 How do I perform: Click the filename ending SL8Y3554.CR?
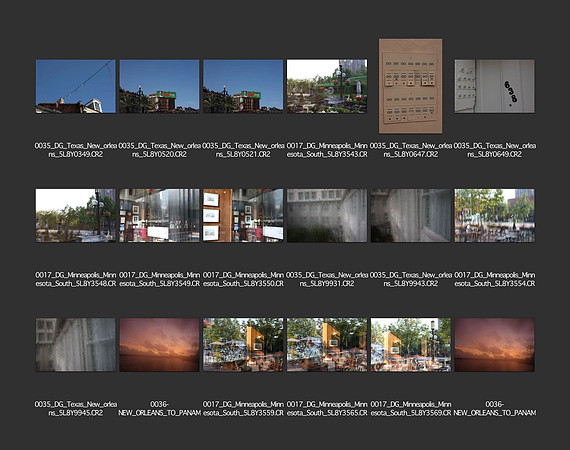[494, 279]
